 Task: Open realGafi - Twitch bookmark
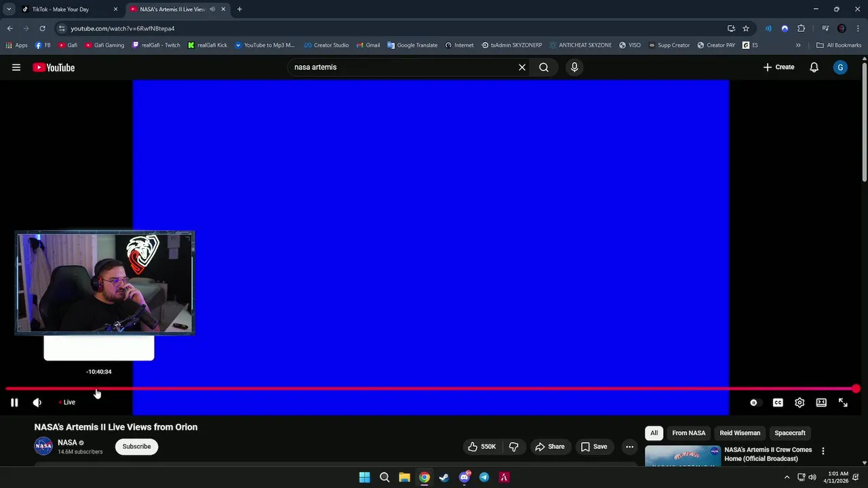156,45
